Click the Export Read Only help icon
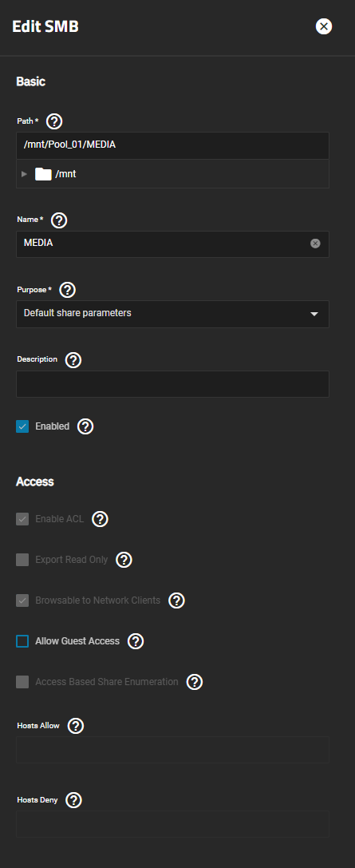This screenshot has height=868, width=355. 124,560
